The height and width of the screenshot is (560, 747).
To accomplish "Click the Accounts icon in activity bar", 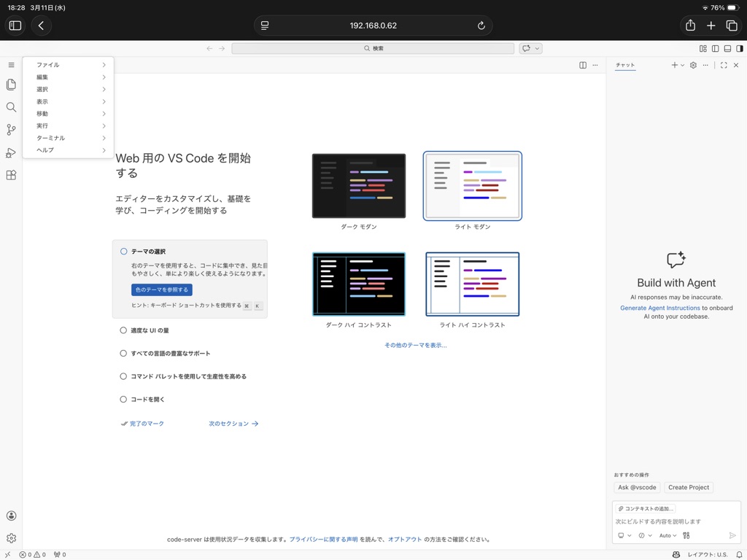I will (x=11, y=516).
